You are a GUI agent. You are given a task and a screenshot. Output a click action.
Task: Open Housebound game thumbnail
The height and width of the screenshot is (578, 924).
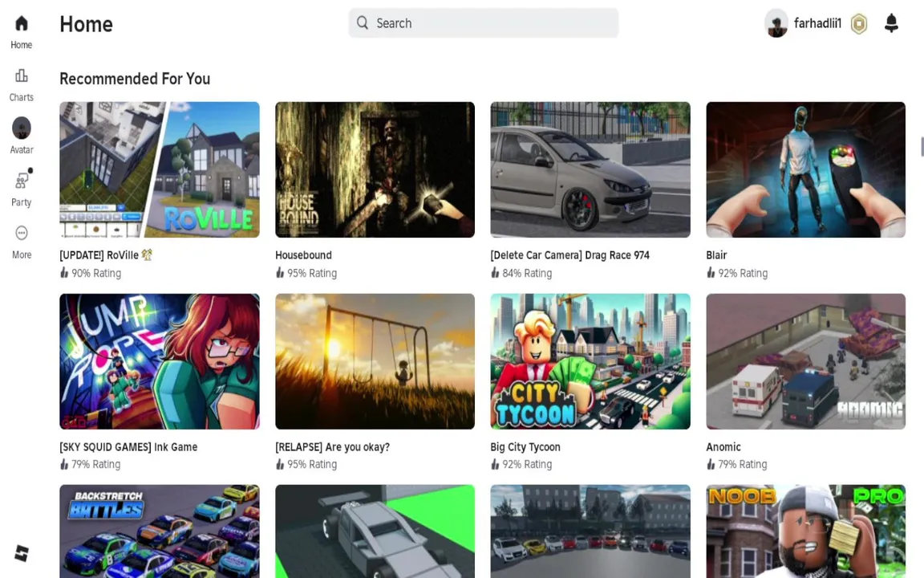click(375, 170)
